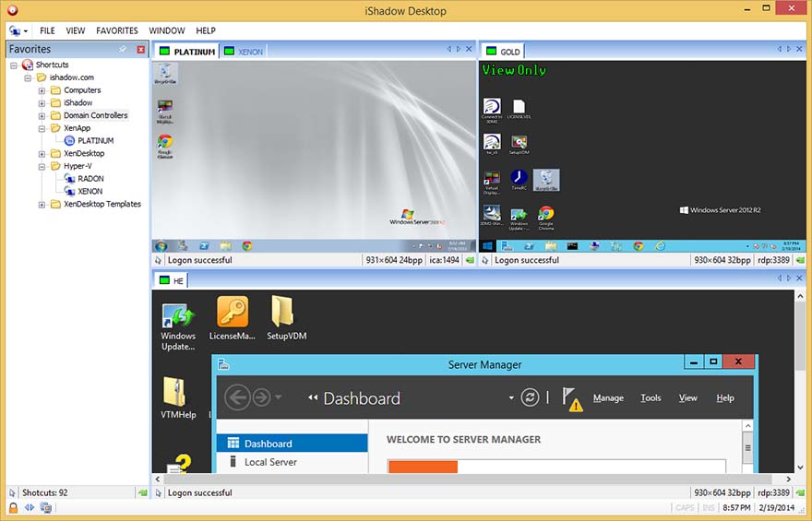Refresh the Server Manager dashboard

(530, 397)
